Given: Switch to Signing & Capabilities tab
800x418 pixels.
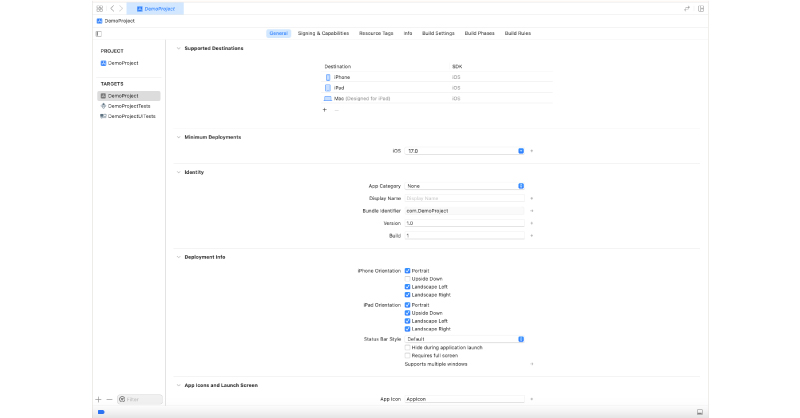Looking at the screenshot, I should pyautogui.click(x=323, y=33).
